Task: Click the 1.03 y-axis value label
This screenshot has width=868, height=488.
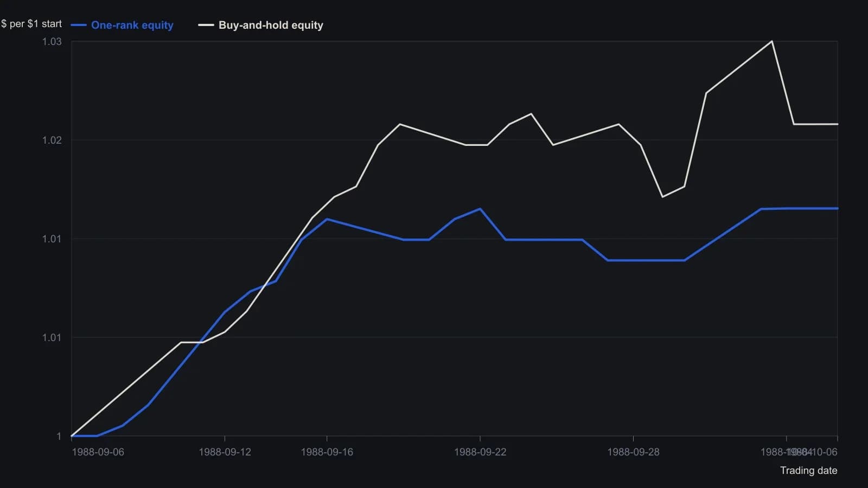Action: 52,41
